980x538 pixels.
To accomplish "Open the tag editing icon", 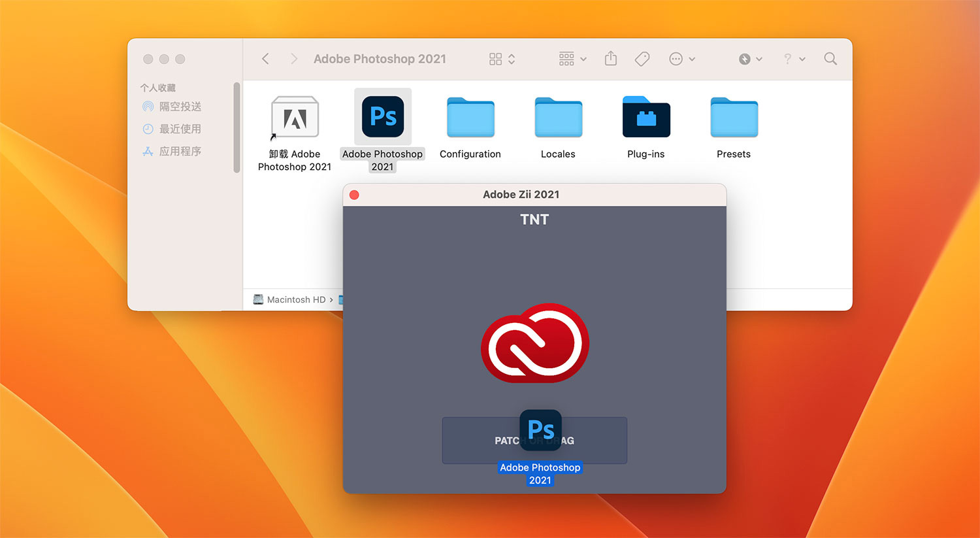I will pyautogui.click(x=642, y=59).
